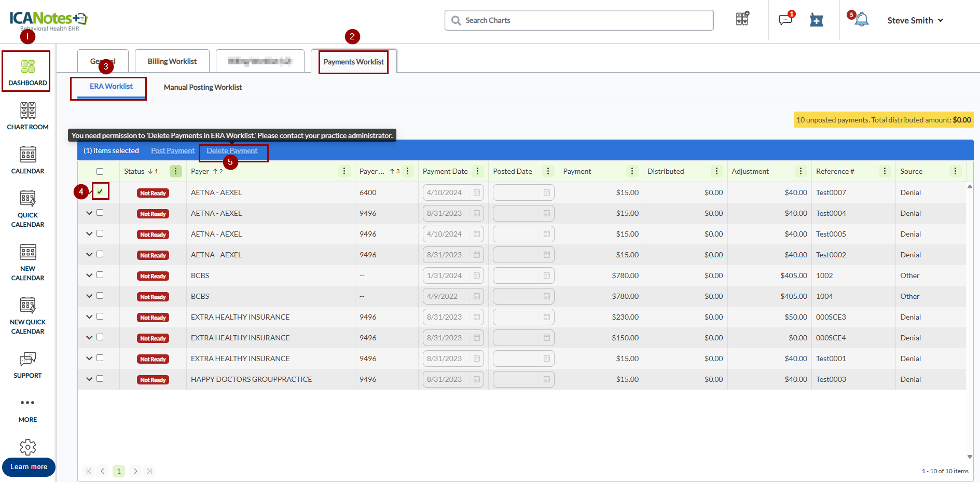Switch to Manual Posting Worklist tab
Screen dimensions: 980x482
203,87
